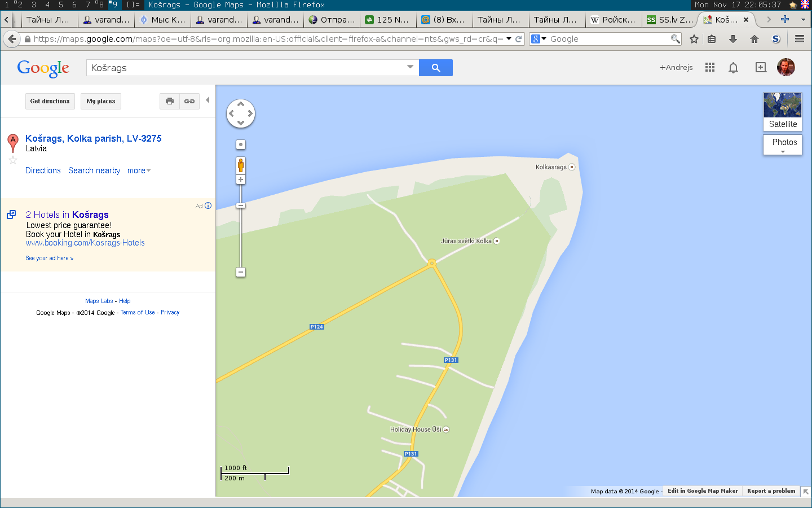Open Košrags, Kolka parish result link
This screenshot has width=812, height=508.
point(94,138)
